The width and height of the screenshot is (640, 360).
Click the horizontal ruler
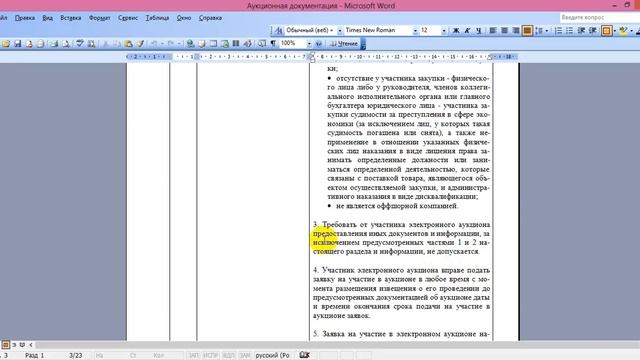click(322, 57)
